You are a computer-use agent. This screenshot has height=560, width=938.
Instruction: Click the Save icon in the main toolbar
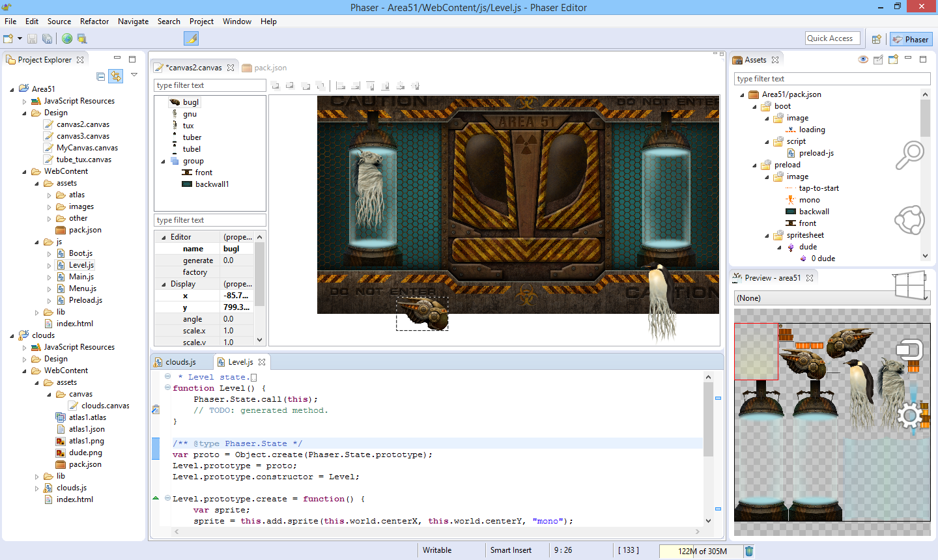[x=32, y=39]
